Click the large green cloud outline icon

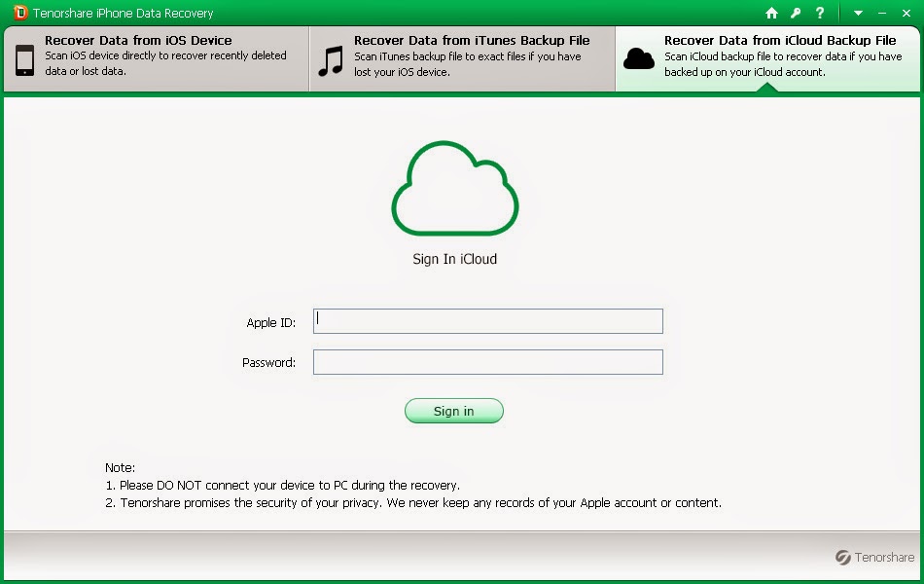455,188
